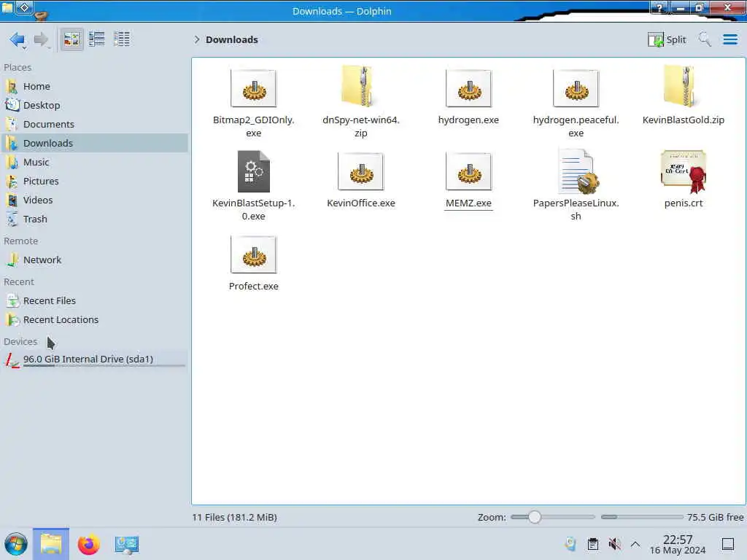Click the window help question mark button
Image resolution: width=747 pixels, height=560 pixels.
659,7
